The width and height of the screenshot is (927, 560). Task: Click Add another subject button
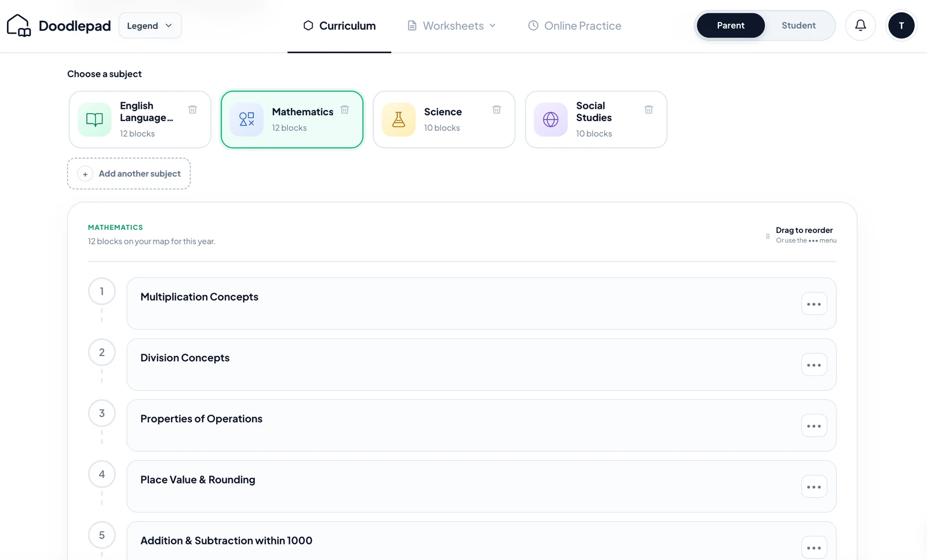(x=129, y=174)
